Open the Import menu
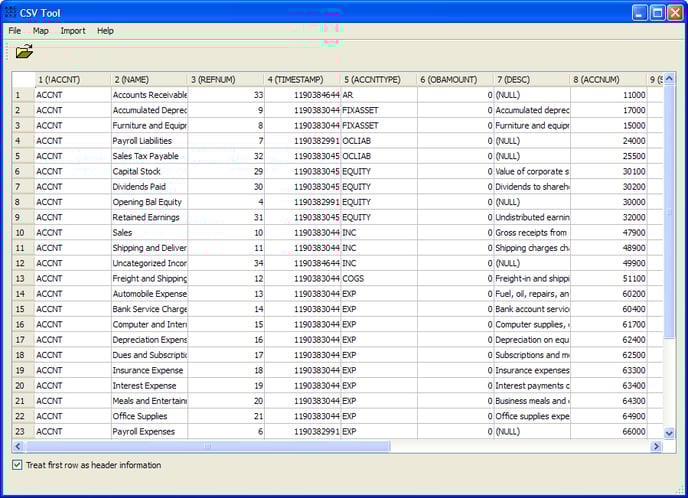Screen dimensions: 688x498 pyautogui.click(x=73, y=31)
